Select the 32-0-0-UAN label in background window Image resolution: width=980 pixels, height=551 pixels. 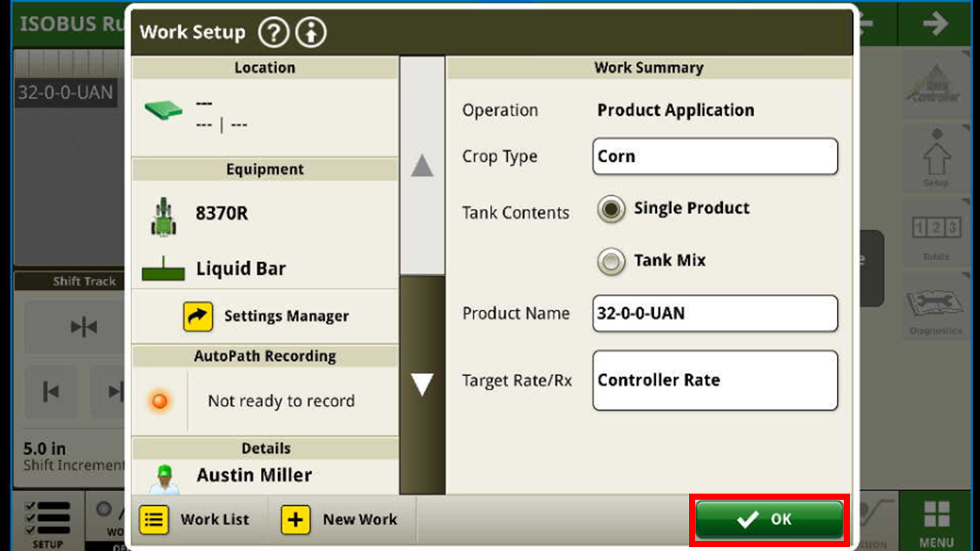(66, 93)
